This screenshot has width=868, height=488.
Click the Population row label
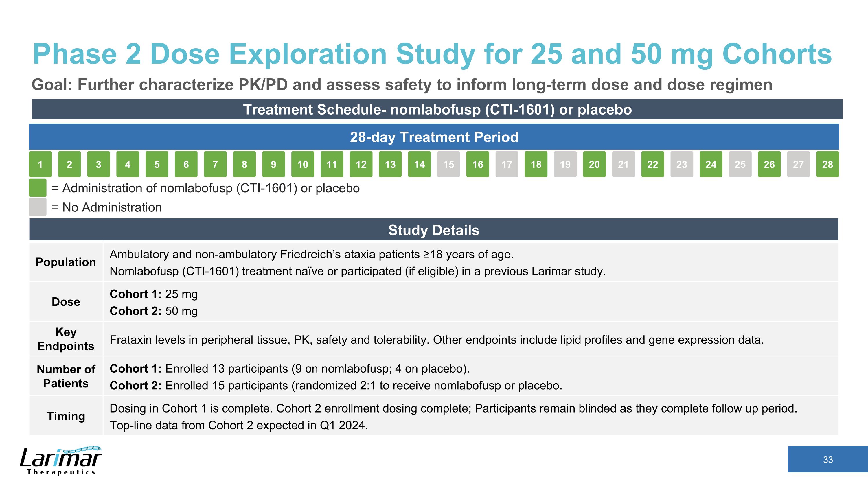[x=66, y=262]
